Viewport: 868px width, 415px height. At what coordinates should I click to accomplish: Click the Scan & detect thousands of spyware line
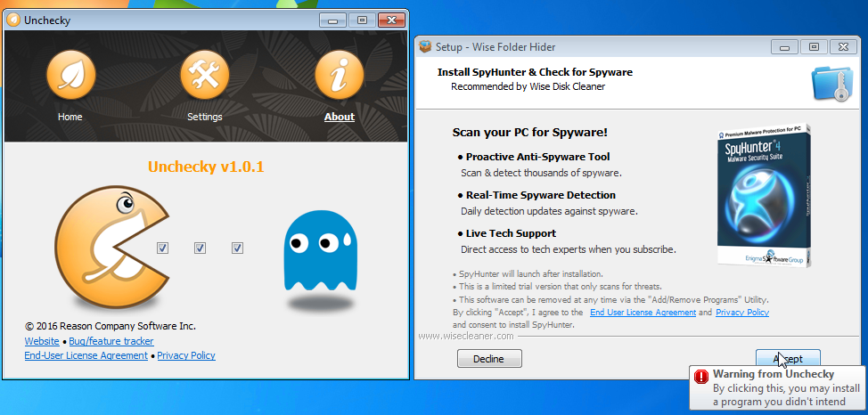[x=542, y=173]
